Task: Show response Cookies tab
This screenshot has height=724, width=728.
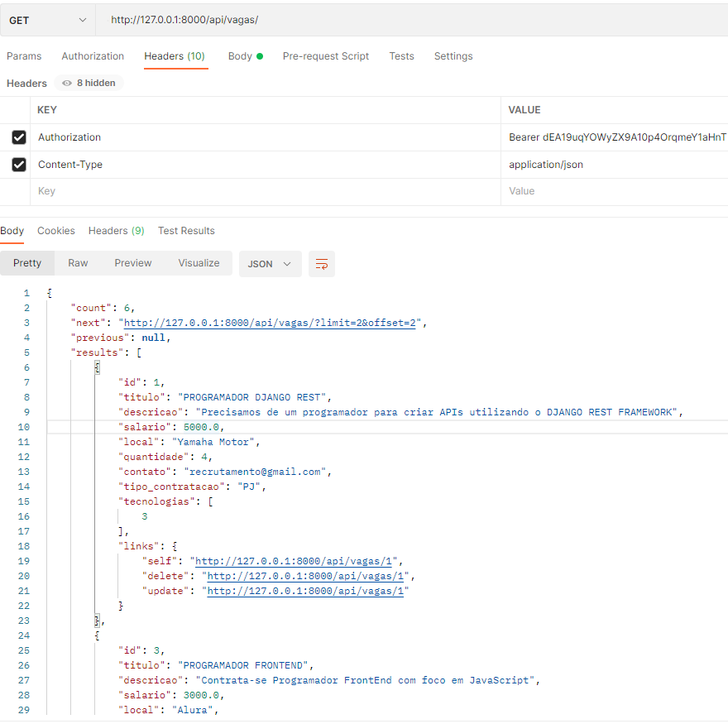Action: point(56,231)
